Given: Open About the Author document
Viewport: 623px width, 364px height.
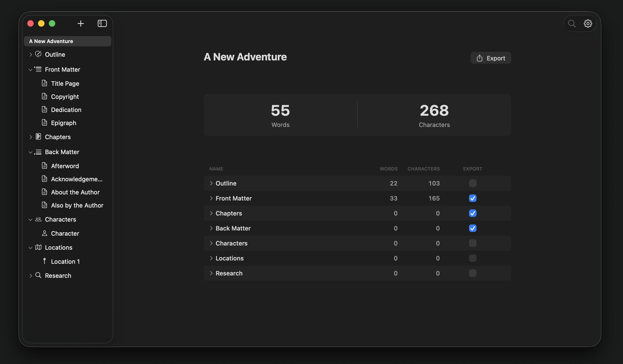Looking at the screenshot, I should pyautogui.click(x=75, y=192).
